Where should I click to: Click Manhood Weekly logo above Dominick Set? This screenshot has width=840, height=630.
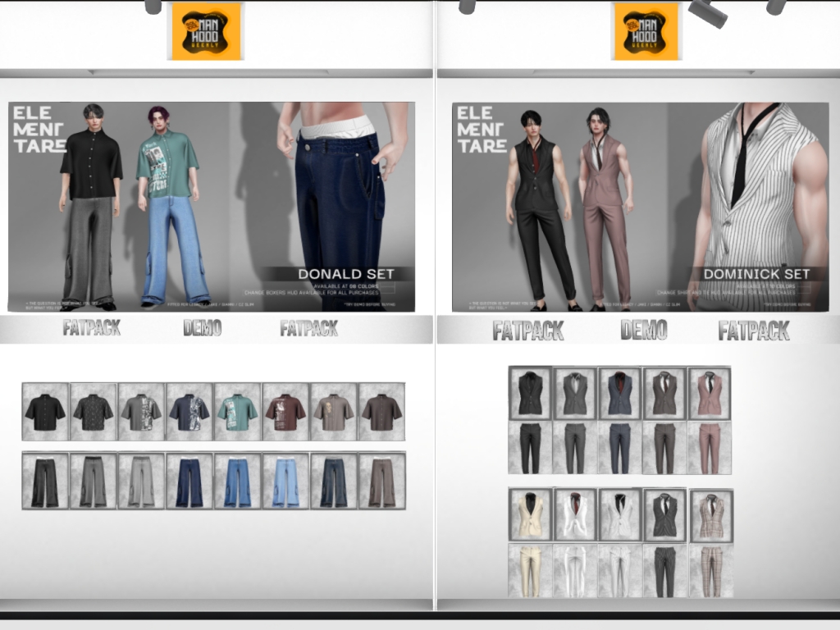[646, 31]
